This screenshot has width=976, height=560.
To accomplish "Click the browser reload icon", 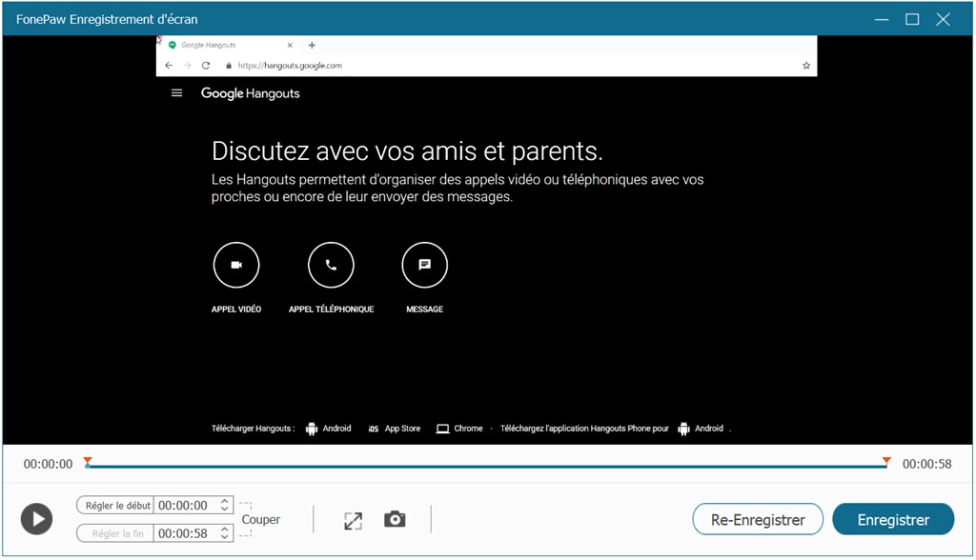I will (206, 66).
